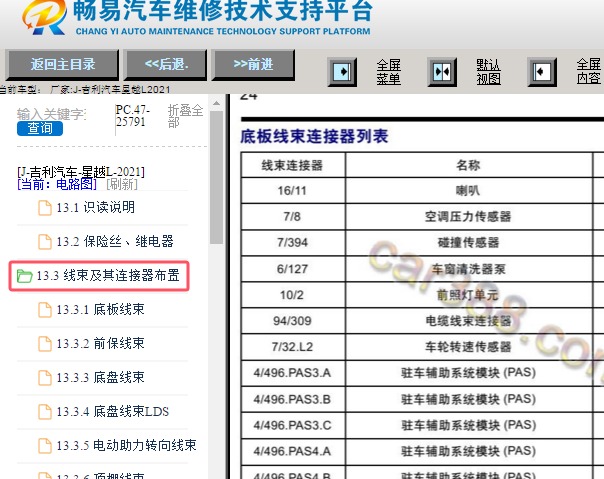The image size is (604, 479).
Task: Click the 4/496.PAS3.B connector cell
Action: [x=292, y=399]
